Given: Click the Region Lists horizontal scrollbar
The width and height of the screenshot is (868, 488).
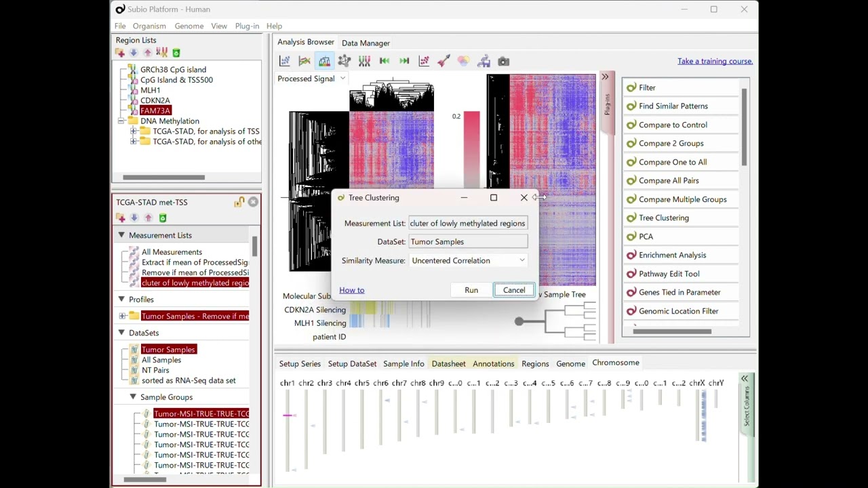Looking at the screenshot, I should [x=163, y=178].
